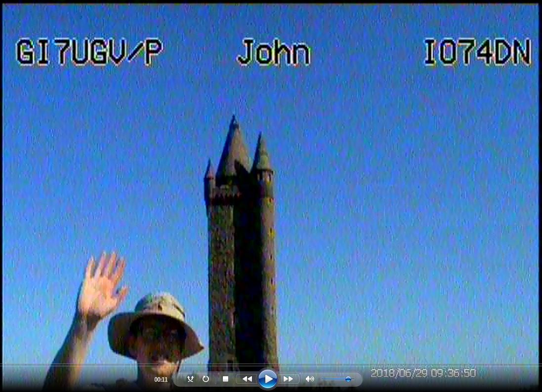Click the 2018/06/29 timestamp overlay
The width and height of the screenshot is (542, 392).
pyautogui.click(x=423, y=373)
